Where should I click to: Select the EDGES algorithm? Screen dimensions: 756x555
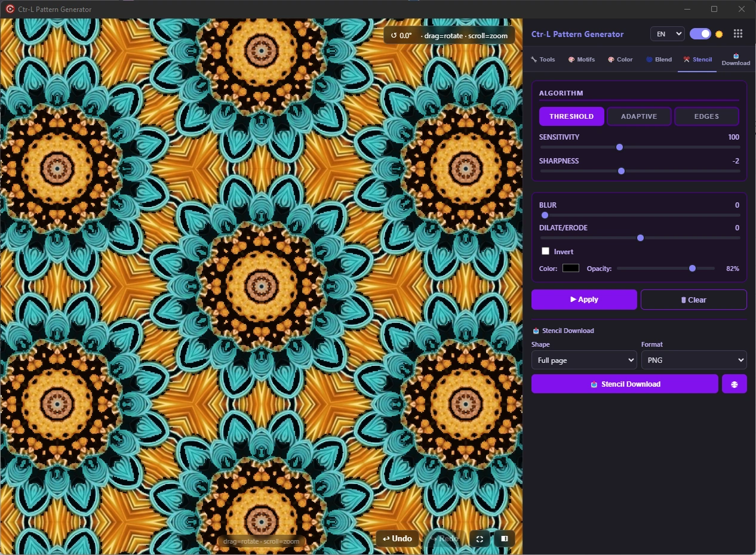coord(706,116)
